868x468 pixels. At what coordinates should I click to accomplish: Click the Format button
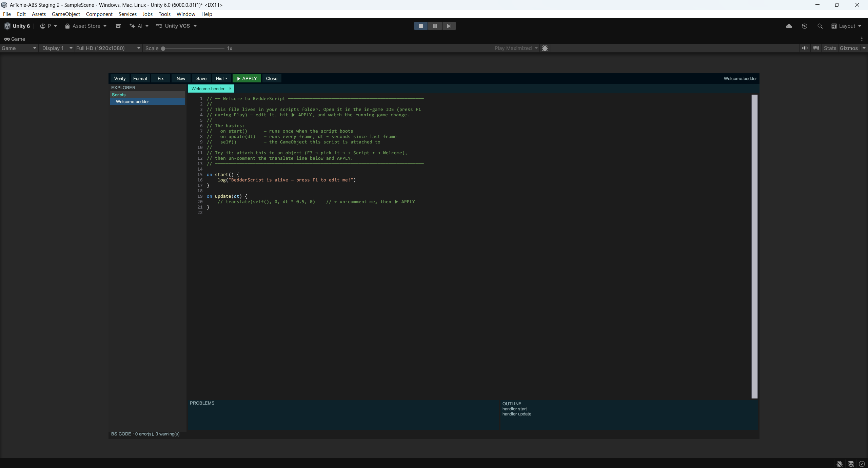pyautogui.click(x=140, y=78)
